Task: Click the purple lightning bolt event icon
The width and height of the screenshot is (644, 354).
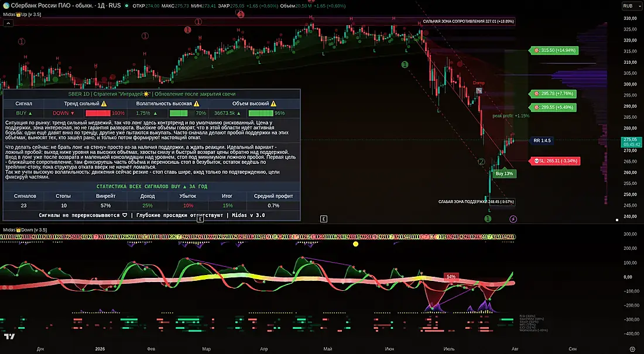Action: coord(513,219)
